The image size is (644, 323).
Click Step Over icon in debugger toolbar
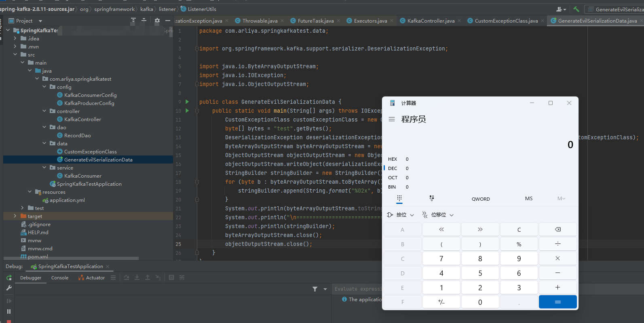(x=127, y=277)
